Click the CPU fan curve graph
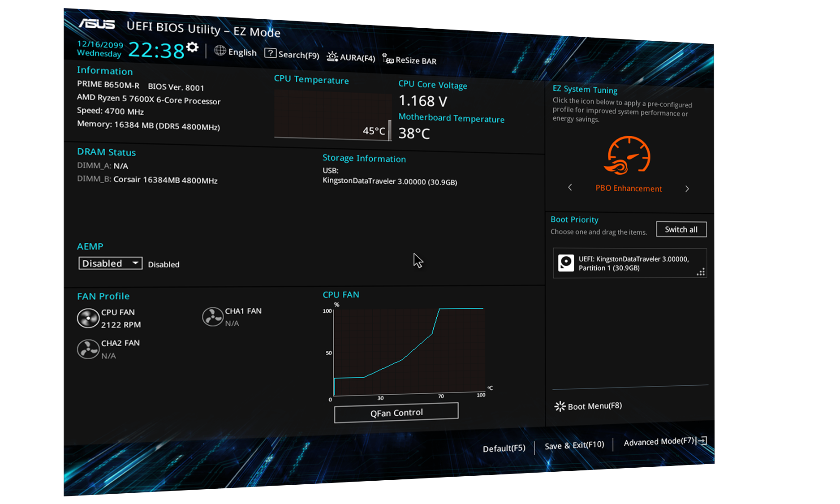 tap(409, 352)
